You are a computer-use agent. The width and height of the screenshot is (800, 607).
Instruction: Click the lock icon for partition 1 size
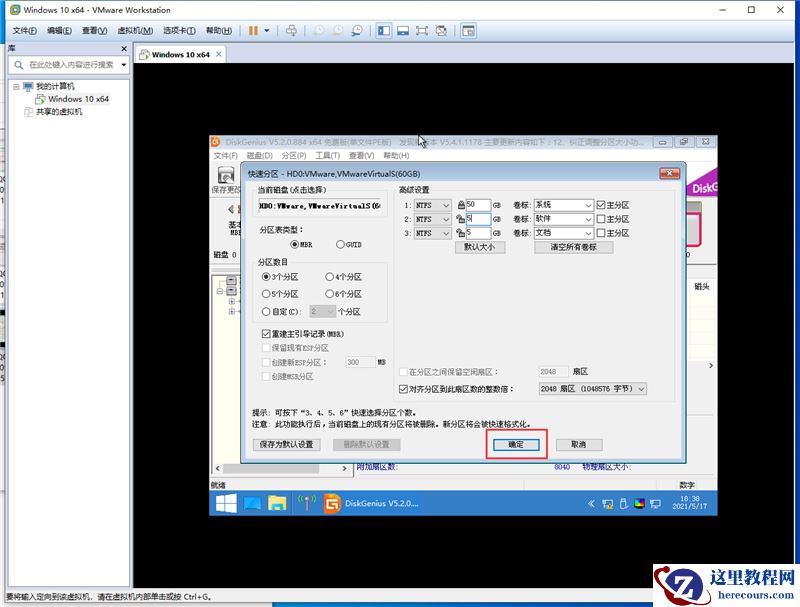coord(461,205)
